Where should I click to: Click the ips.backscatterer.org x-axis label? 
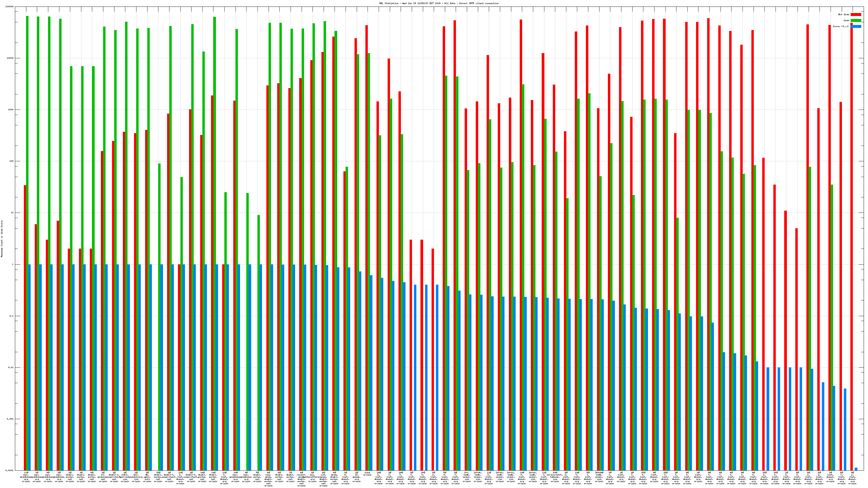point(312,477)
